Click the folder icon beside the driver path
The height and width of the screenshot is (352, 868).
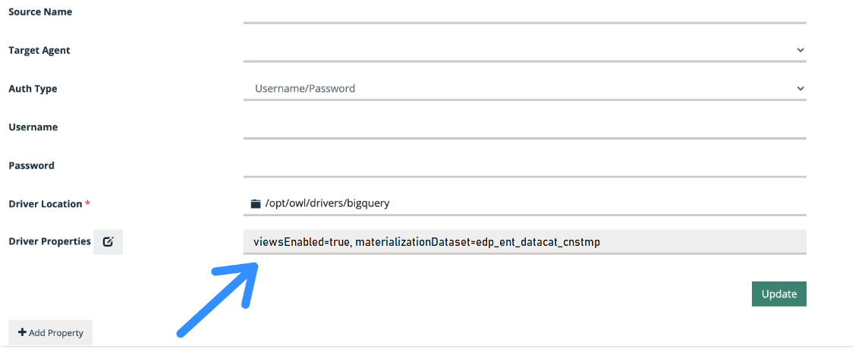(x=255, y=203)
